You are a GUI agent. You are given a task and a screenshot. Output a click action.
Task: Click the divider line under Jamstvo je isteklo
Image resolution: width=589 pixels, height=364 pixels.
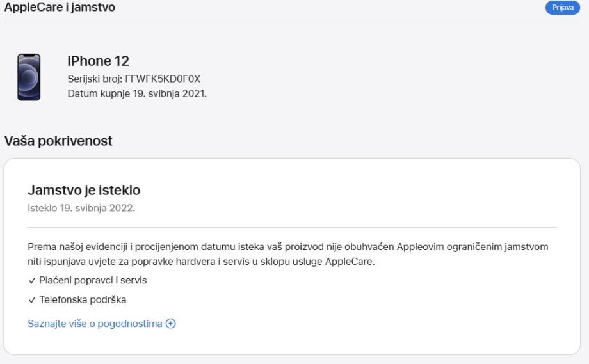point(292,227)
